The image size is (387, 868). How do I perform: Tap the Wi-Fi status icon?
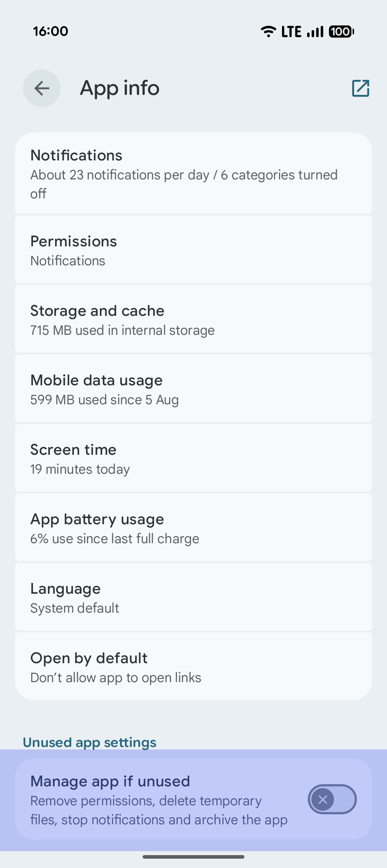268,32
